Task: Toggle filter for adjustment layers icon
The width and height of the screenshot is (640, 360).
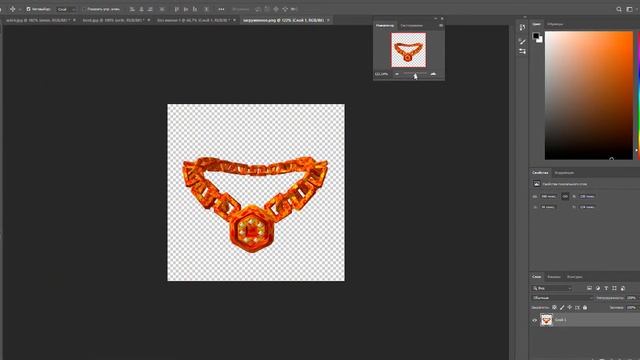Action: coord(598,288)
